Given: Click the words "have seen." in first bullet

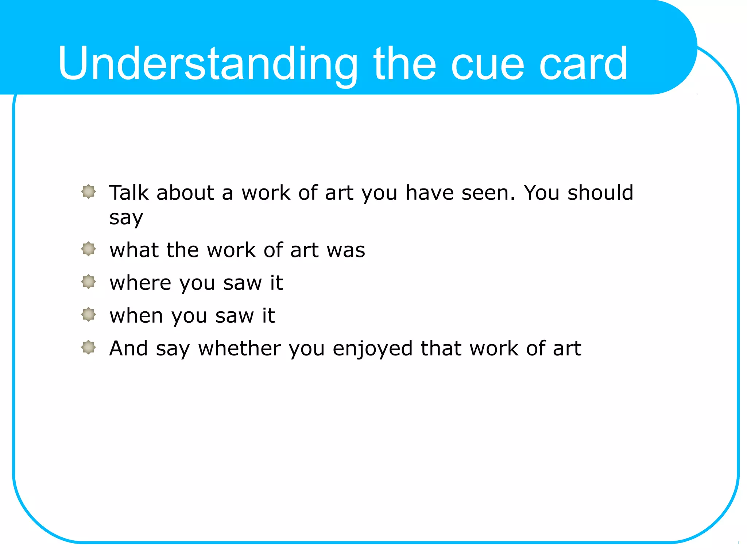Looking at the screenshot, I should click(460, 192).
